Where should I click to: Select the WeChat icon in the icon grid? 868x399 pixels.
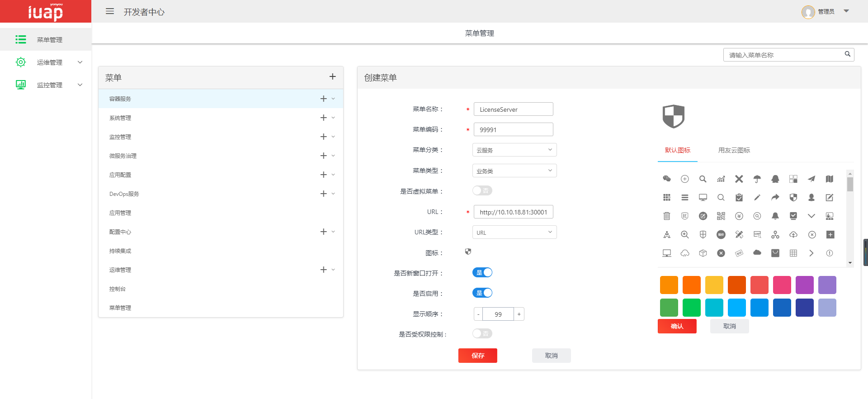click(x=666, y=179)
